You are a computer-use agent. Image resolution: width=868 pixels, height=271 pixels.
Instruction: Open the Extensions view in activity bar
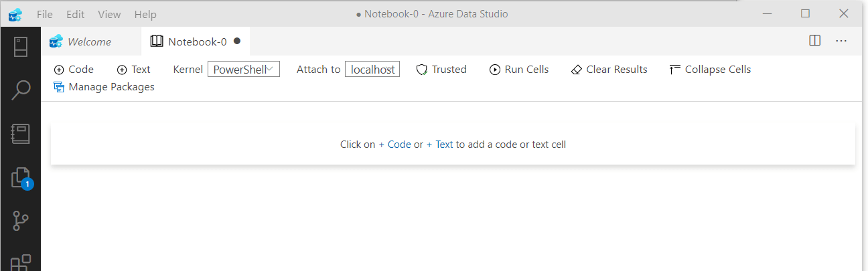point(21,262)
